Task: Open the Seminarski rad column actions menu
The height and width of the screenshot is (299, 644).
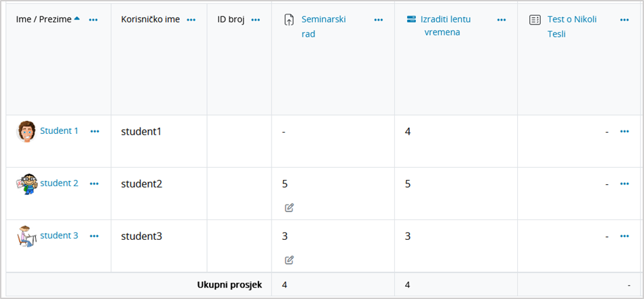Action: pyautogui.click(x=379, y=20)
